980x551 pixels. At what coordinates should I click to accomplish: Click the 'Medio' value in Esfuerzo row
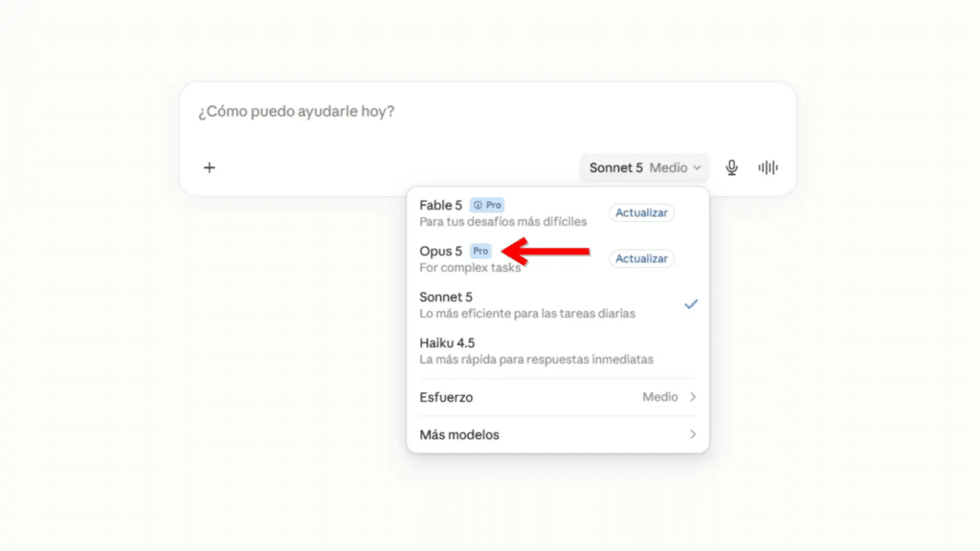(660, 397)
